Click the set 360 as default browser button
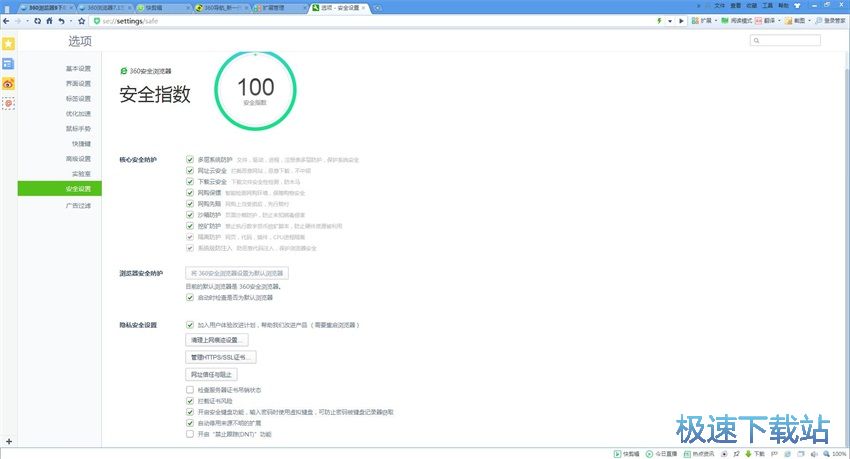The height and width of the screenshot is (459, 850). click(237, 273)
